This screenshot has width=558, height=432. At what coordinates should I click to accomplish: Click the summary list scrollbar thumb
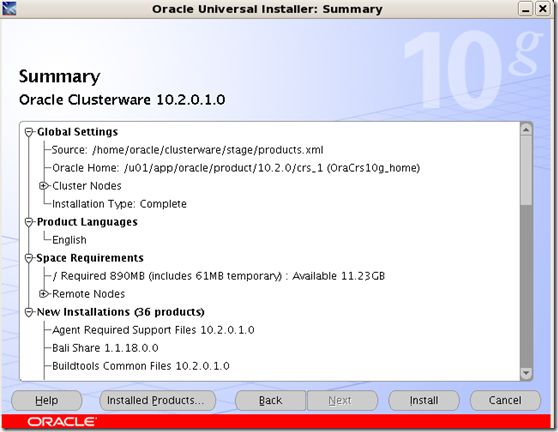[526, 170]
